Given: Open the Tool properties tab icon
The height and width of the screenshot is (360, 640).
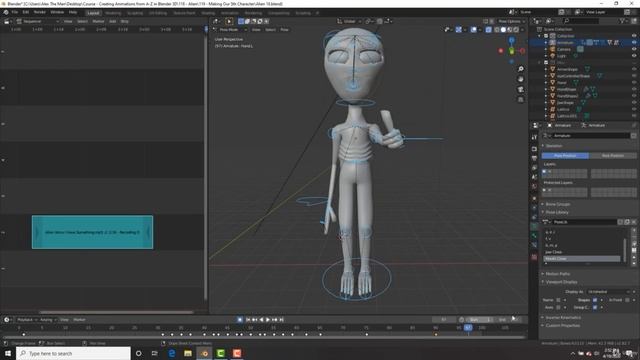Looking at the screenshot, I should 534,138.
